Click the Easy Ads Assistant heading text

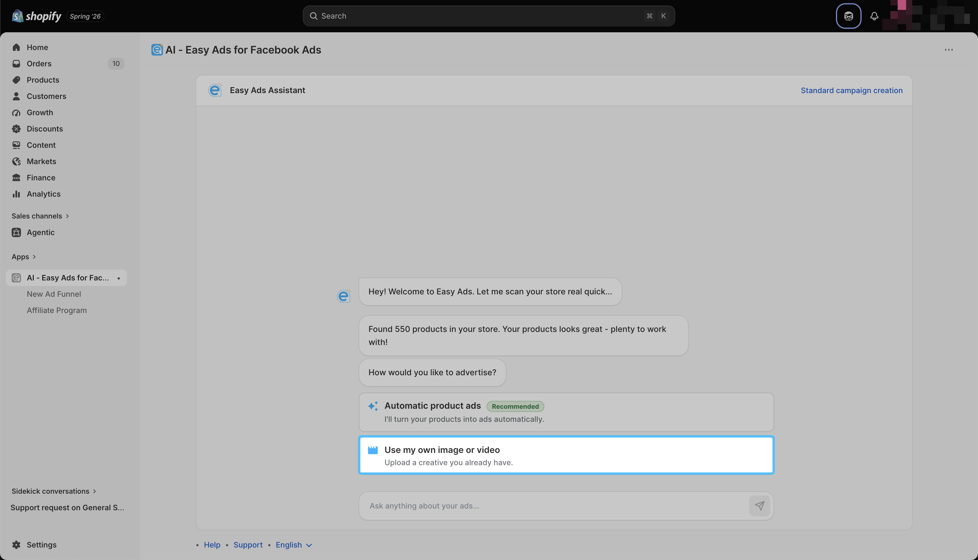[x=267, y=90]
